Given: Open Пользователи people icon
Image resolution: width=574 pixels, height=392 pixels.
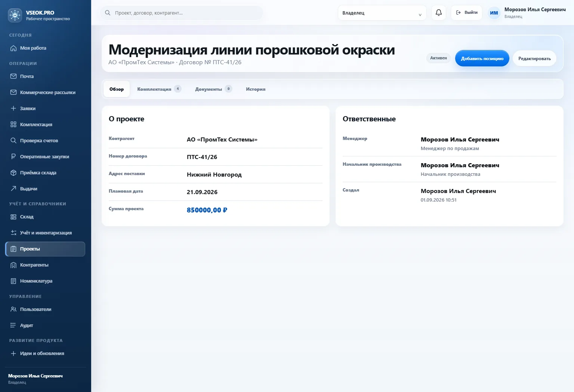Looking at the screenshot, I should [x=13, y=309].
